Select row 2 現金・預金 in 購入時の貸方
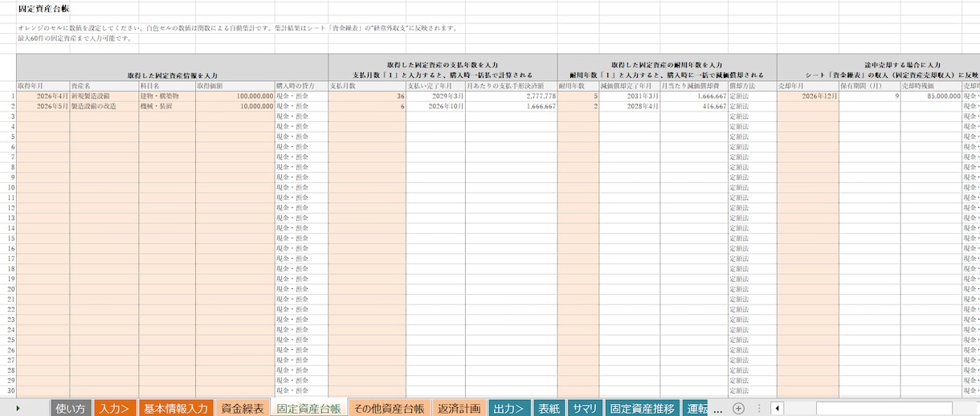The width and height of the screenshot is (980, 416). pos(301,106)
